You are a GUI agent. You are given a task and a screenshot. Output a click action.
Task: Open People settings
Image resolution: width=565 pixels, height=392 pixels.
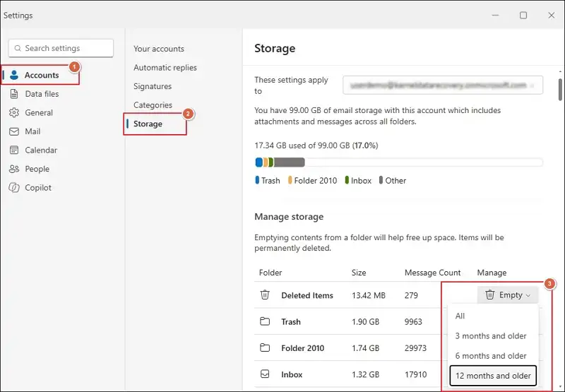coord(37,169)
